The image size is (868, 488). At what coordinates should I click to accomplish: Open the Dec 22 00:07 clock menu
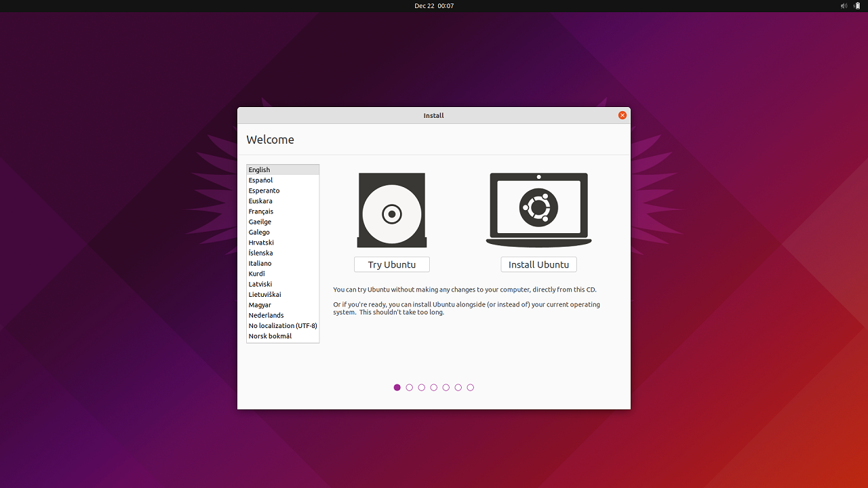coord(434,5)
